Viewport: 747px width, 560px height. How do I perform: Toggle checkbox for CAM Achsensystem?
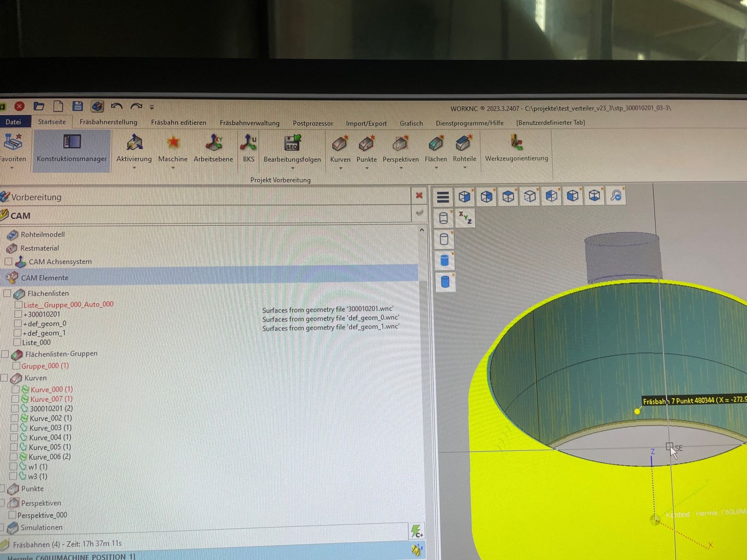[8, 261]
